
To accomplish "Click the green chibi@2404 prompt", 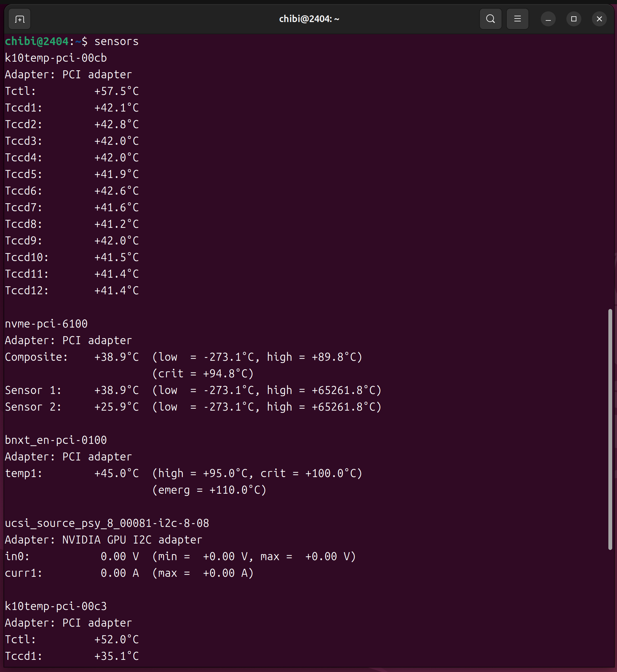I will (36, 41).
